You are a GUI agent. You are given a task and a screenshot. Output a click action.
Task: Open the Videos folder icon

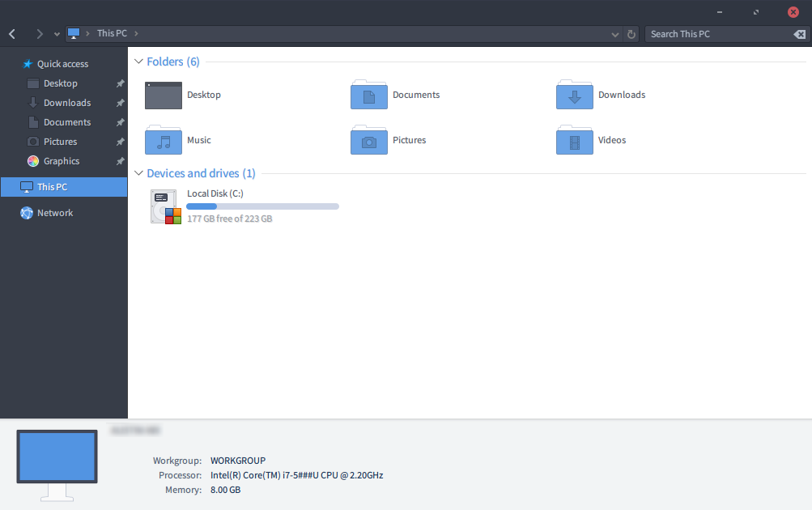point(575,141)
